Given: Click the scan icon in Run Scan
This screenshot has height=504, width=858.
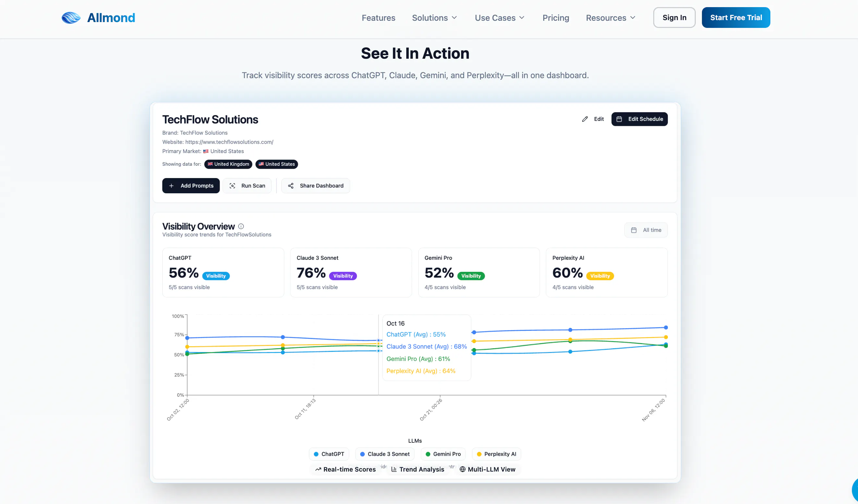Looking at the screenshot, I should [x=232, y=186].
